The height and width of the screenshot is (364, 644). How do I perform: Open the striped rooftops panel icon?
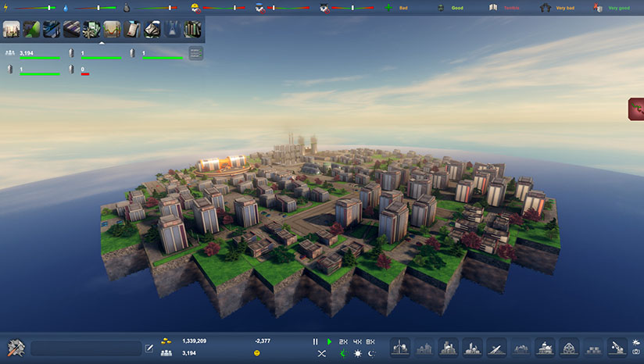(x=72, y=30)
